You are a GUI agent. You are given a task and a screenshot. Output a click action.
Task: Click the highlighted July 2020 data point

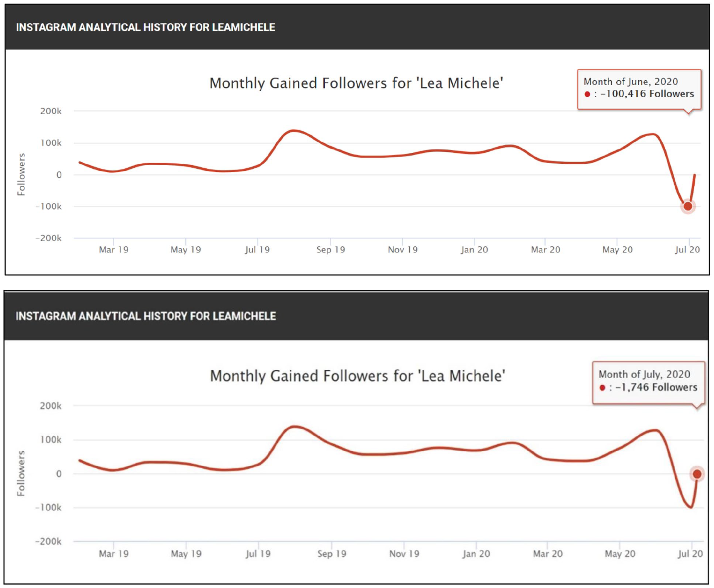coord(697,474)
